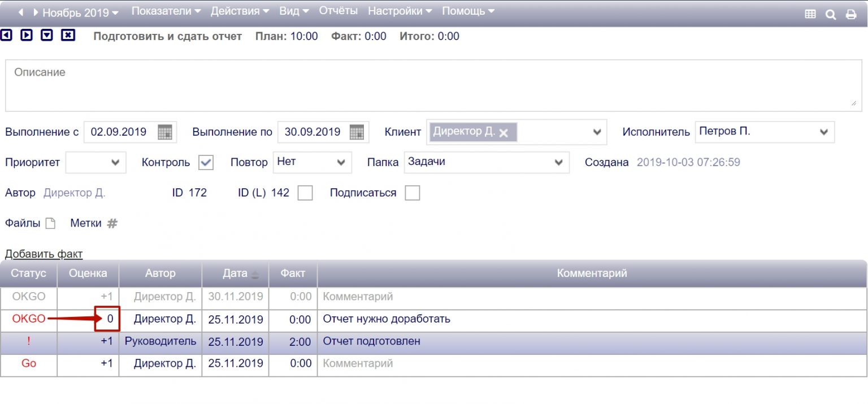Click the red OKGO status cell

tap(28, 319)
